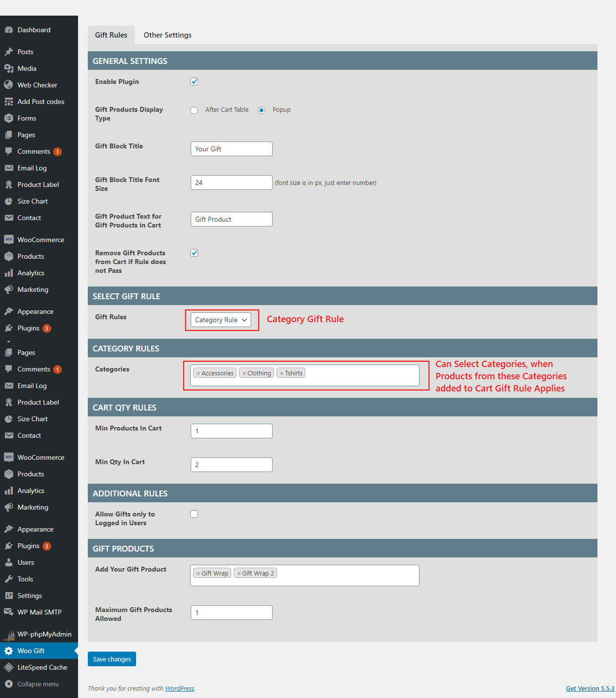This screenshot has width=616, height=698.
Task: Click the Min Qty In Cart field
Action: point(232,465)
